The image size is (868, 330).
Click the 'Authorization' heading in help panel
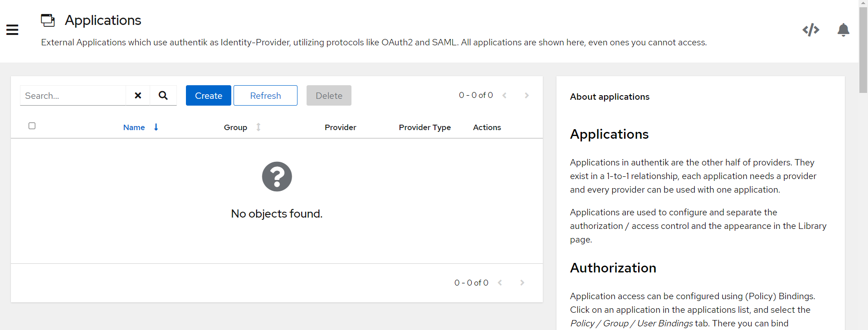(613, 268)
